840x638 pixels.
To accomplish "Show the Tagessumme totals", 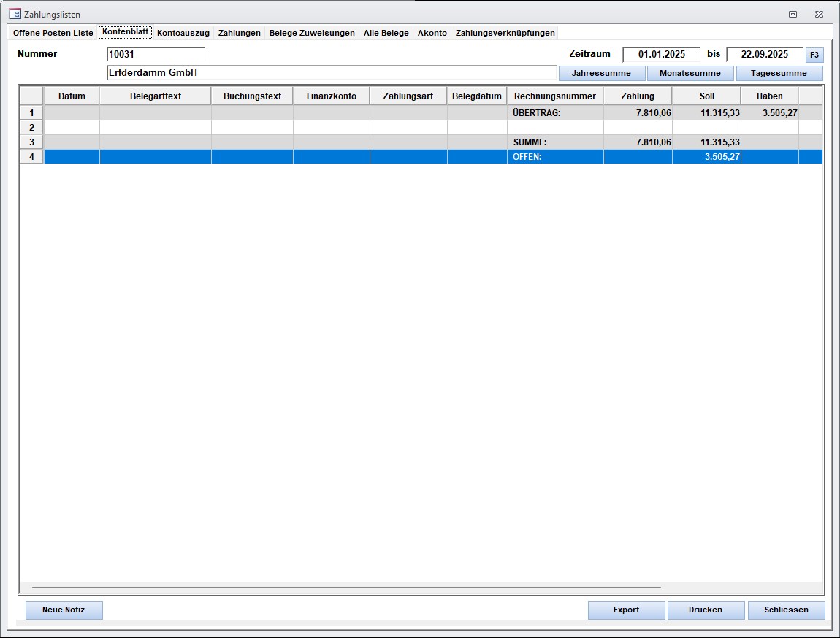I will click(779, 73).
